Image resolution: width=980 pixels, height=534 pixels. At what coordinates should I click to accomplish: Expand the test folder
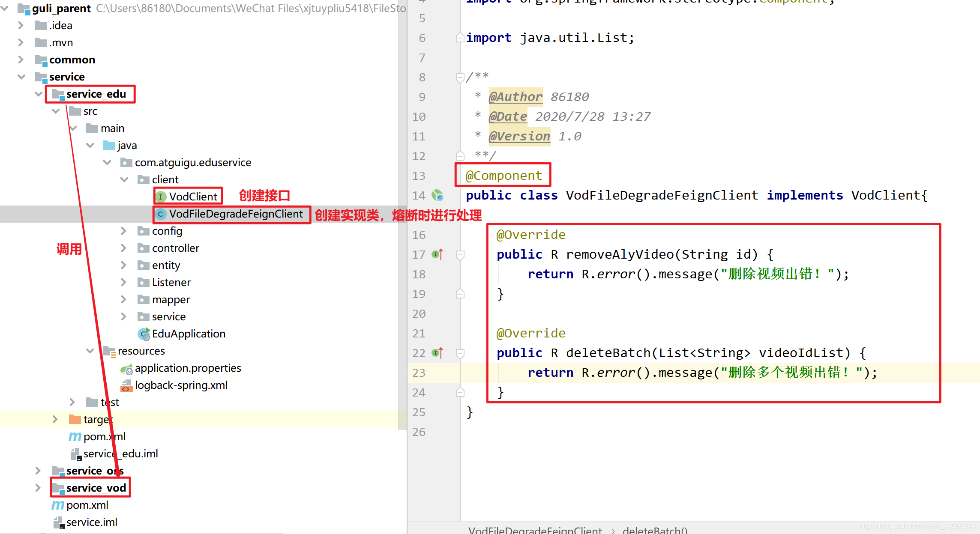pos(72,402)
